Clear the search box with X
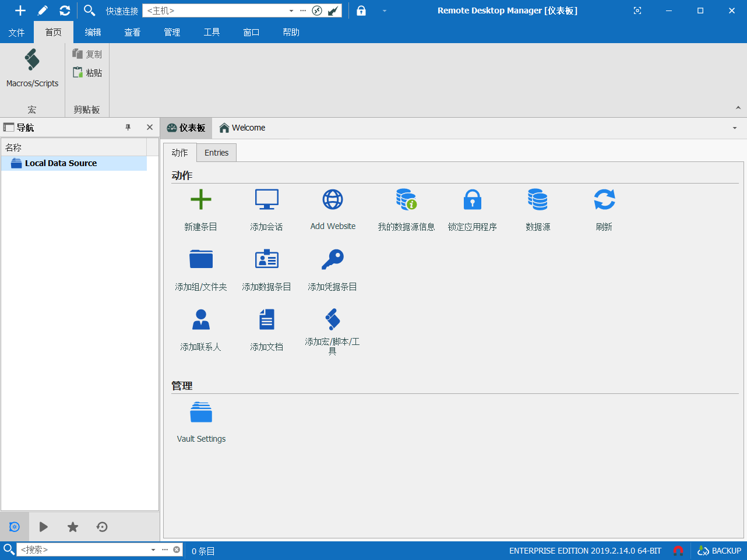The height and width of the screenshot is (560, 747). 177,550
